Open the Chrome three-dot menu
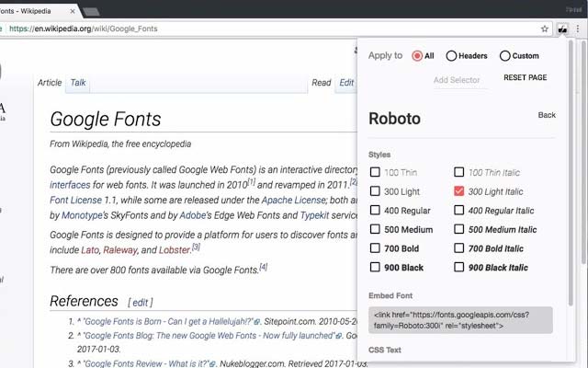 coord(577,29)
